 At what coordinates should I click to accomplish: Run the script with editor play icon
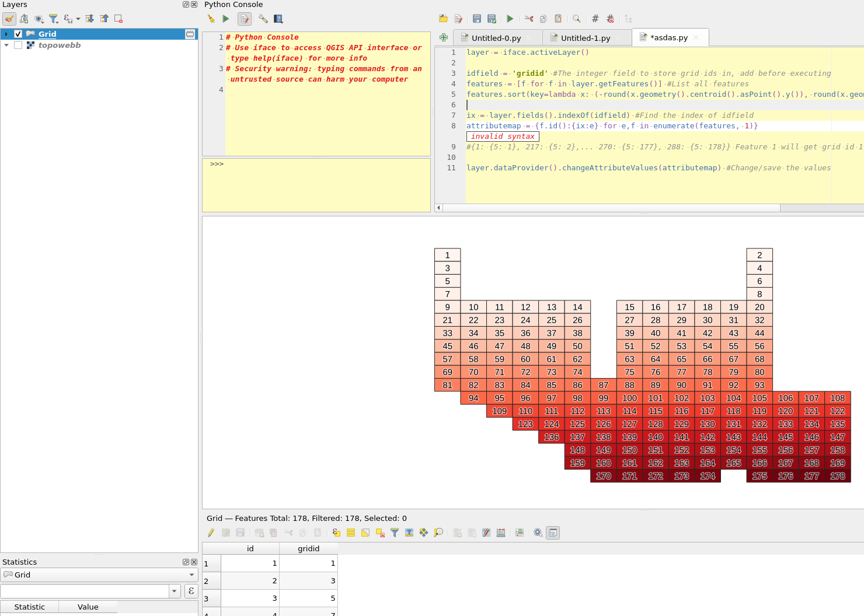[x=510, y=19]
